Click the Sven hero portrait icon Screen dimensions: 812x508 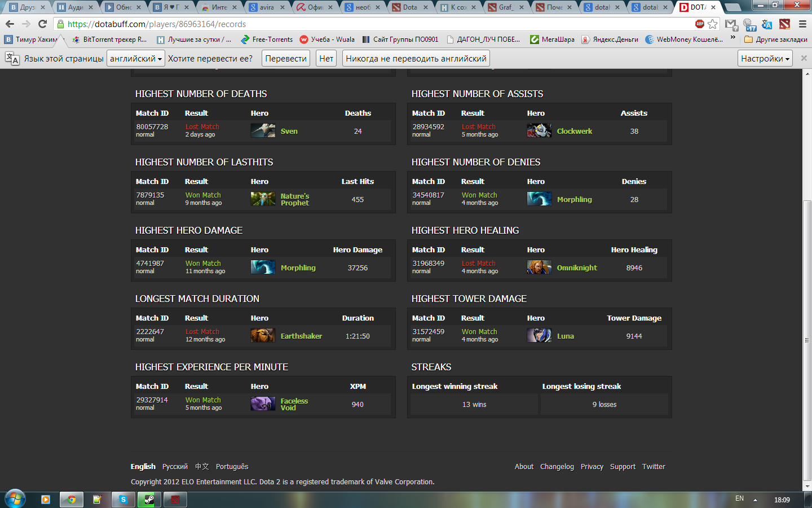[x=263, y=131]
